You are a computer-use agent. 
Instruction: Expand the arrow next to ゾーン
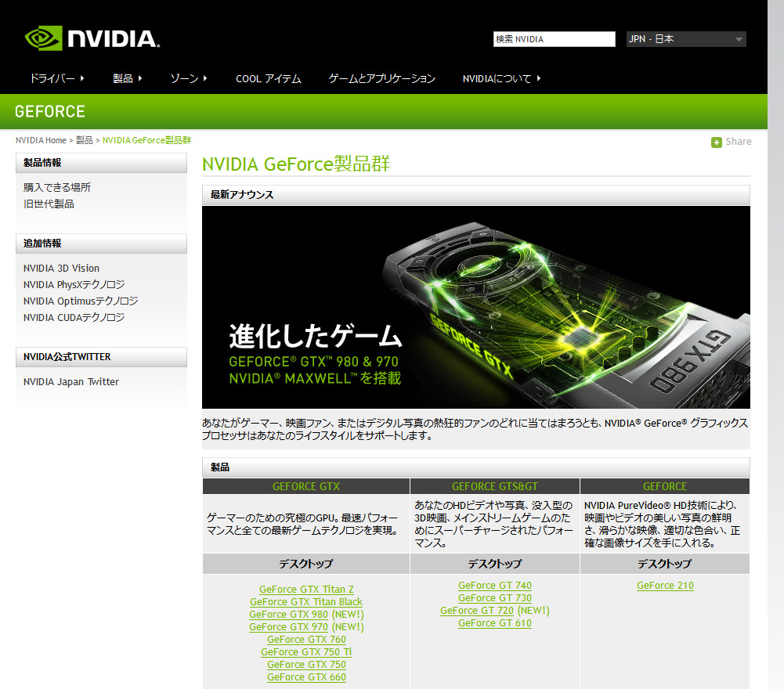[x=205, y=78]
